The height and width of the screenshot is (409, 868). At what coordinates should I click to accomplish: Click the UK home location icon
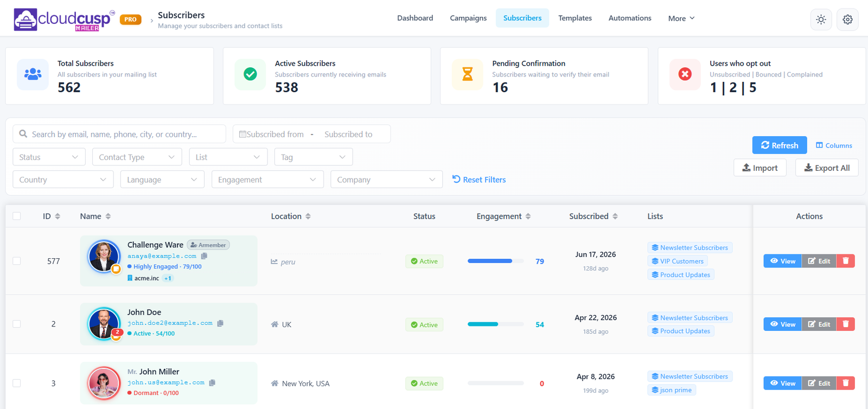(275, 324)
